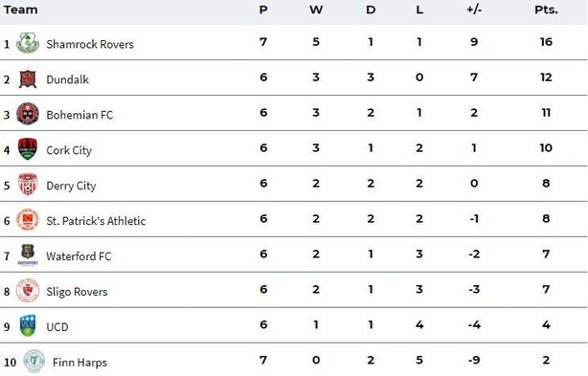Viewport: 588px width, 376px height.
Task: Click the Dundalk club crest
Action: (28, 78)
